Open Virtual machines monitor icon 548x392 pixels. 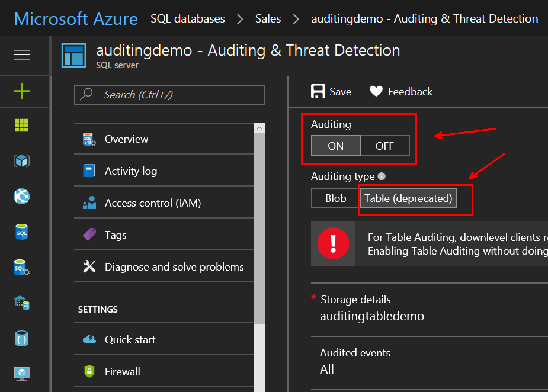21,374
